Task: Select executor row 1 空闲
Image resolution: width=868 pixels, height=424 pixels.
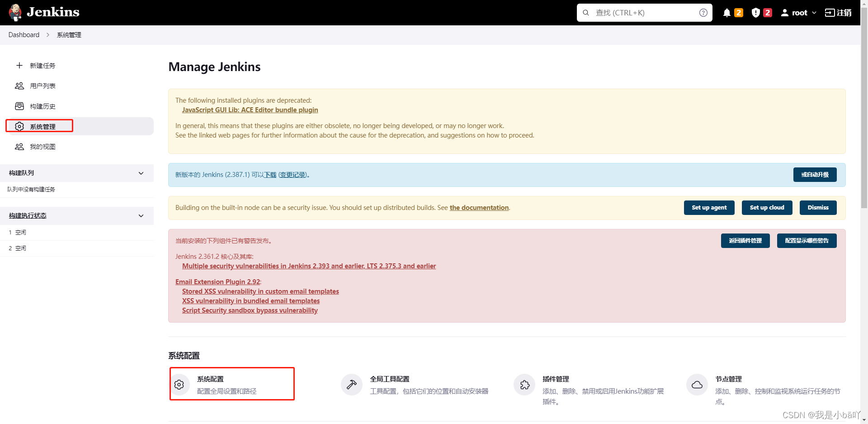Action: (x=77, y=233)
